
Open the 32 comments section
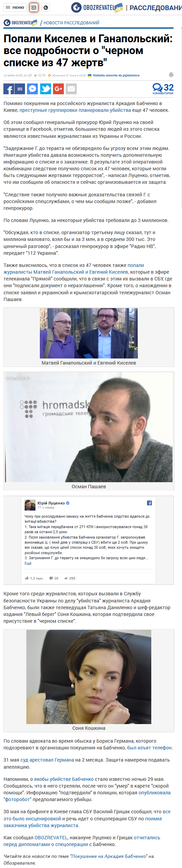coord(163,89)
